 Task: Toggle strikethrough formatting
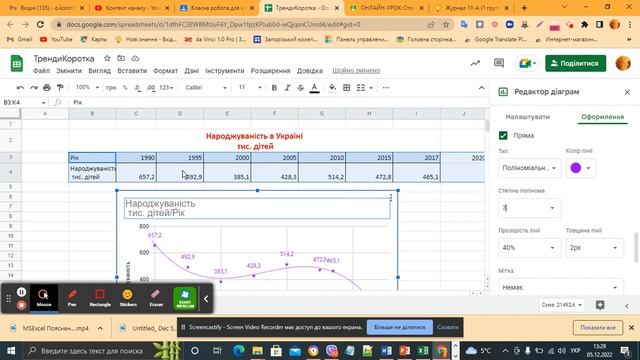point(301,88)
